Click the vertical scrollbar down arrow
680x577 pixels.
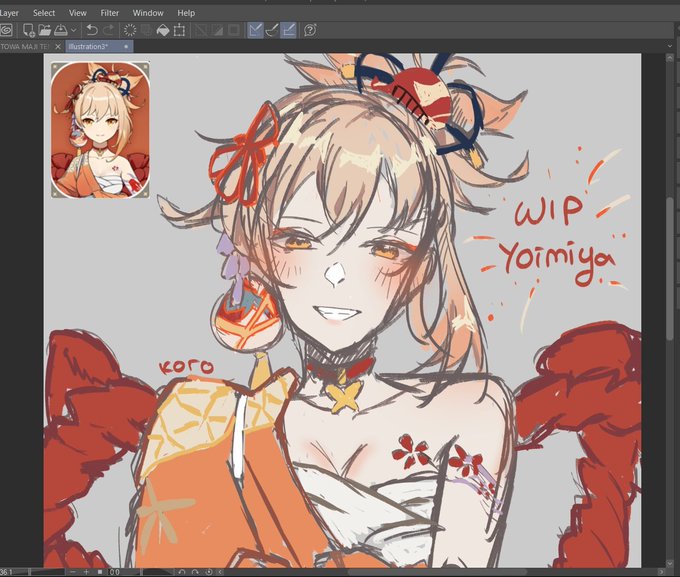(670, 564)
